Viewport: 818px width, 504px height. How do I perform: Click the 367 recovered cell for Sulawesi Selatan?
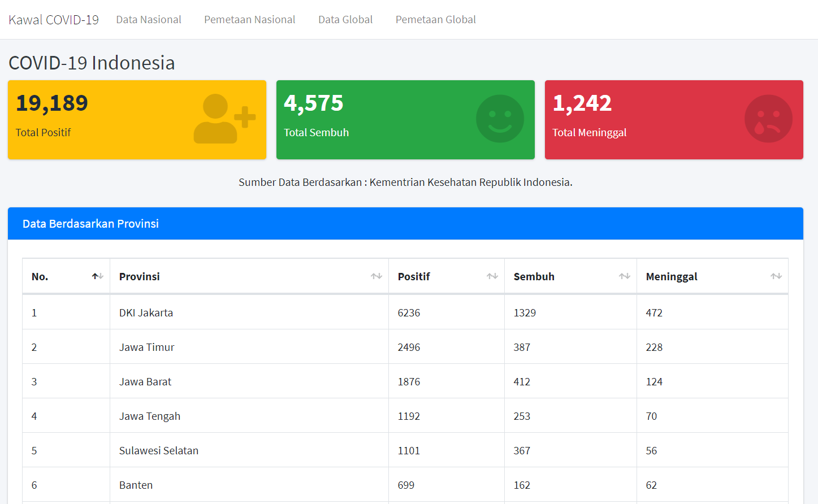(x=571, y=450)
